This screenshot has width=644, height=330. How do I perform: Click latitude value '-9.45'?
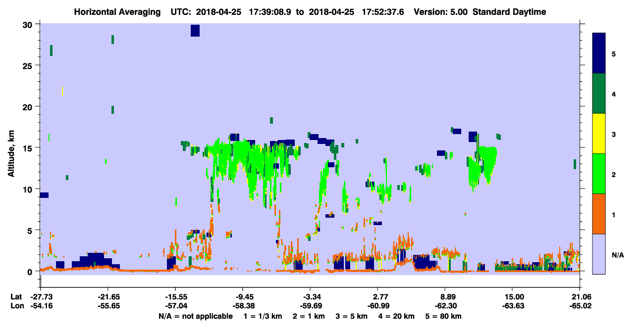click(243, 296)
